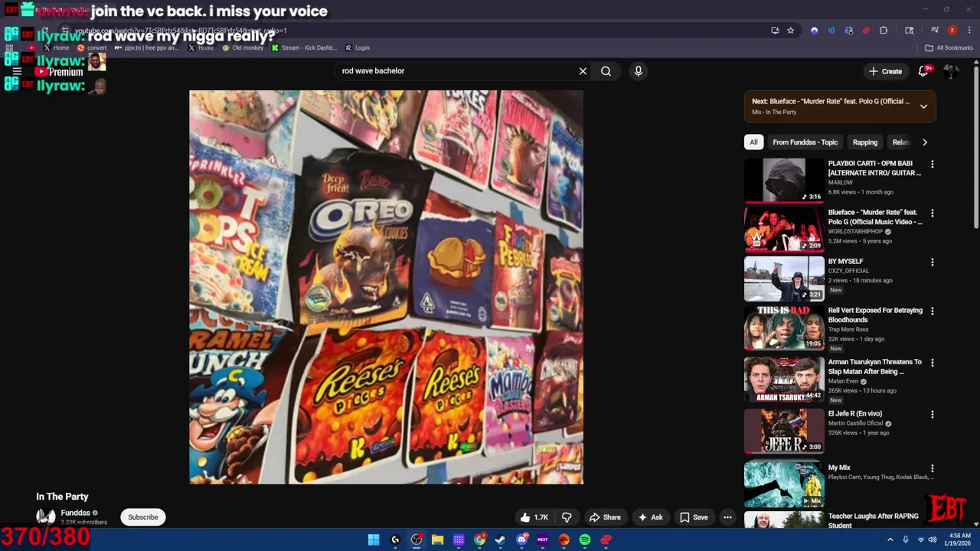Subscribe to the Funddss channel
The image size is (980, 551).
143,517
